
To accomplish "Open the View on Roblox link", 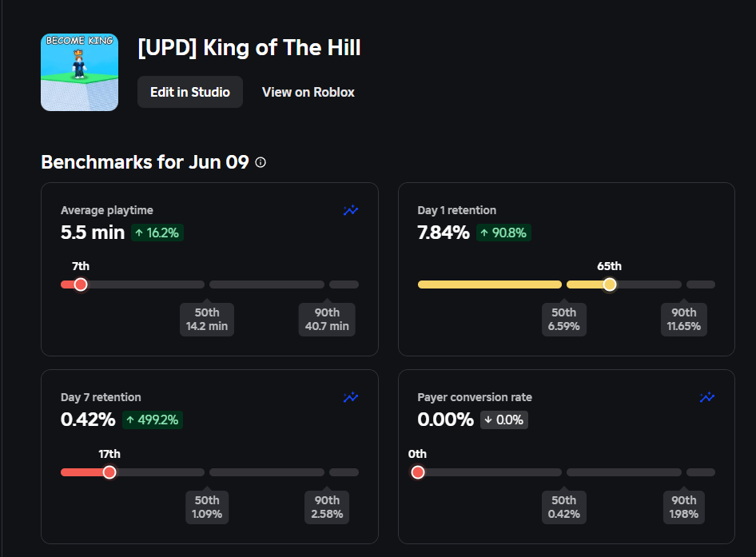I will pos(308,92).
